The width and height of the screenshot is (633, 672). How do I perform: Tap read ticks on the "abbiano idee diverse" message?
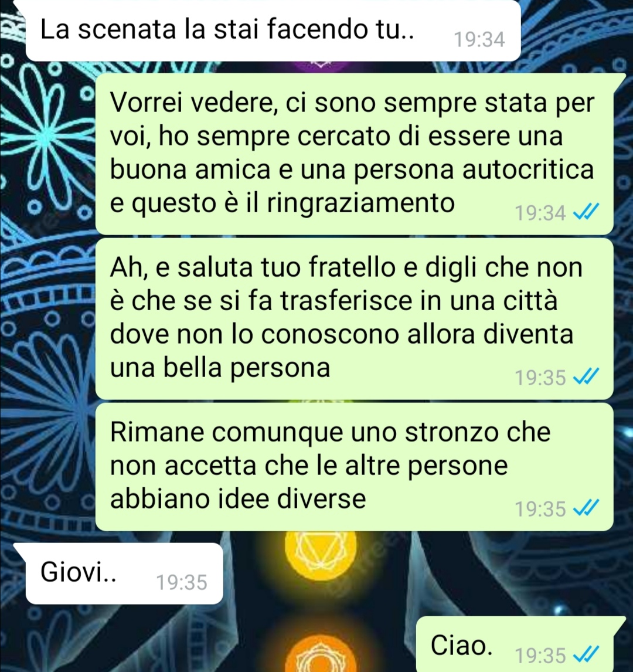(x=586, y=507)
